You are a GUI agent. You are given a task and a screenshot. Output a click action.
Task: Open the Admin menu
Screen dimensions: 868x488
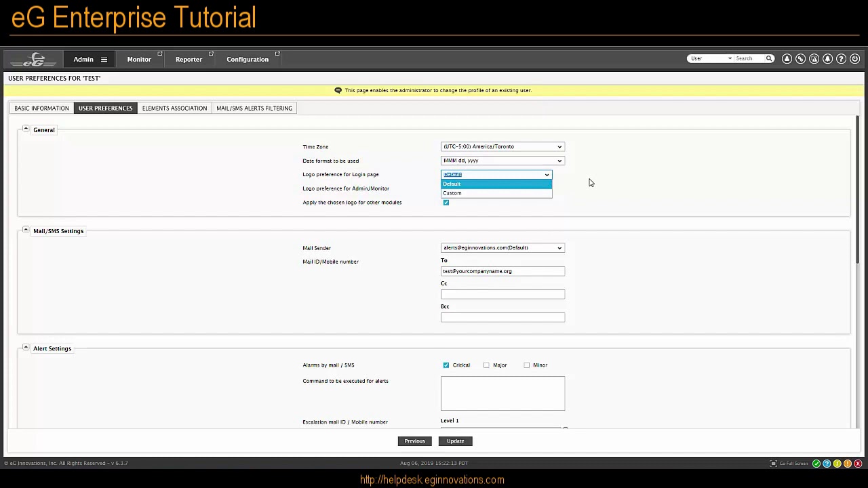tap(83, 60)
